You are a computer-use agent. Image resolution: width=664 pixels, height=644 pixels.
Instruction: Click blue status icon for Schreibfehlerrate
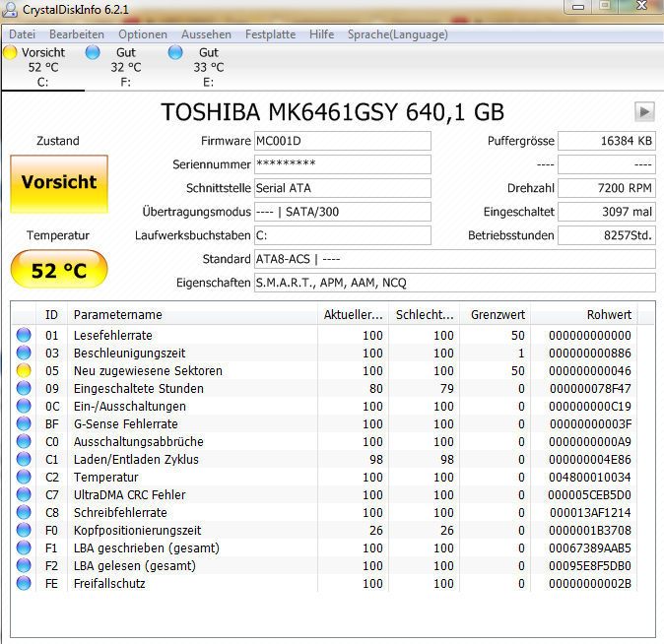pos(24,512)
